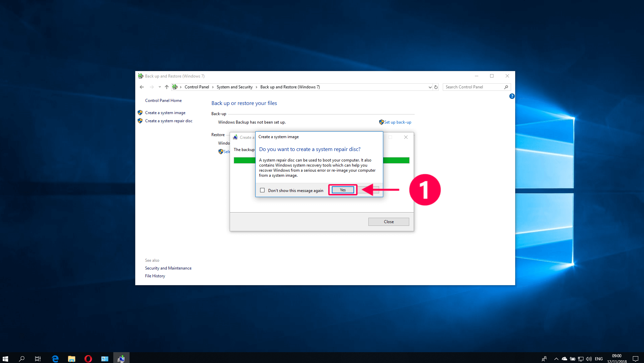Open Task View on the taskbar
This screenshot has width=644, height=363.
(38, 359)
